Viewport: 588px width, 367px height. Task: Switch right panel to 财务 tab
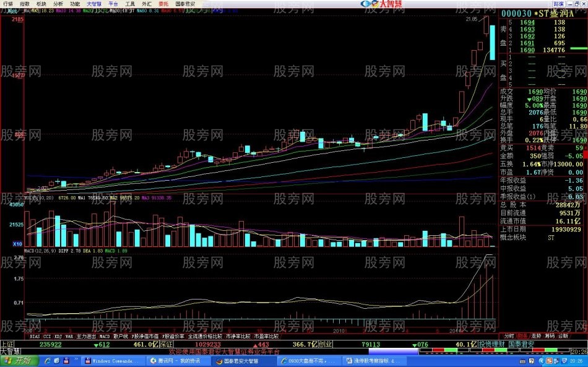[x=522, y=336]
